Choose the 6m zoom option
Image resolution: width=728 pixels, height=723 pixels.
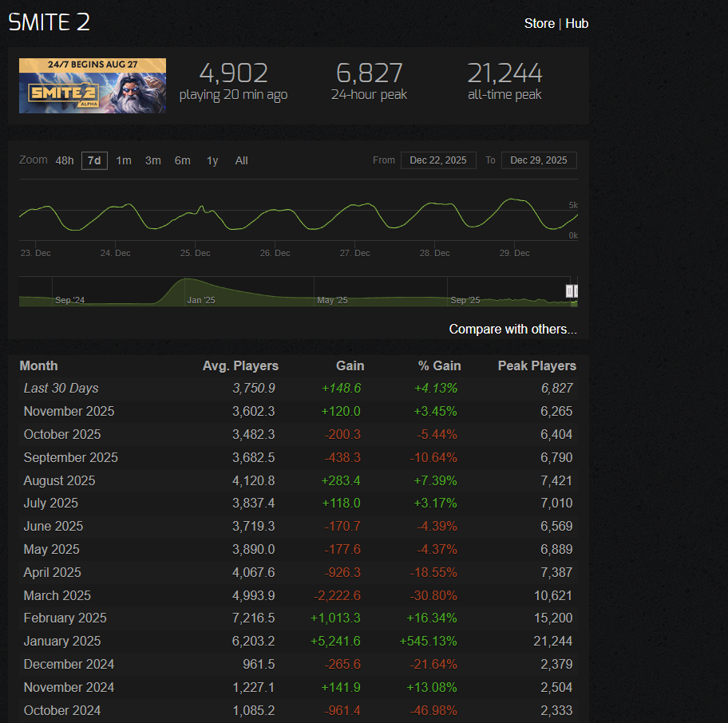(x=183, y=160)
